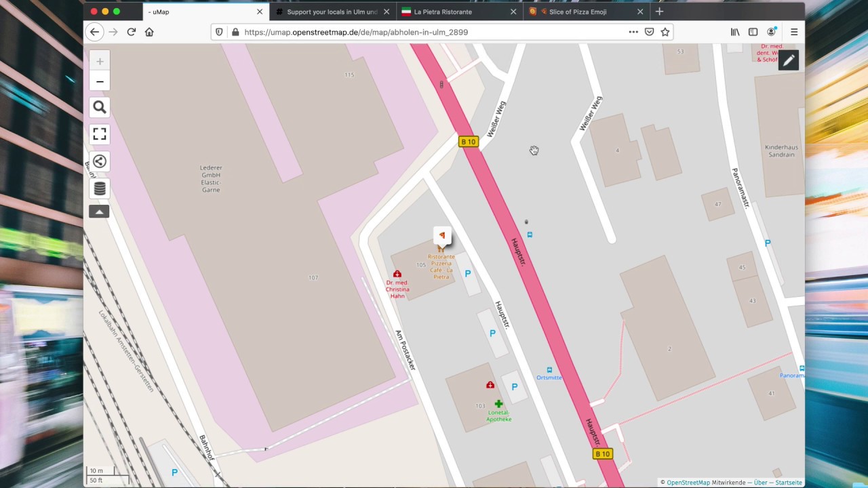This screenshot has width=868, height=488.
Task: Toggle the browser sidebar icon
Action: tap(753, 32)
